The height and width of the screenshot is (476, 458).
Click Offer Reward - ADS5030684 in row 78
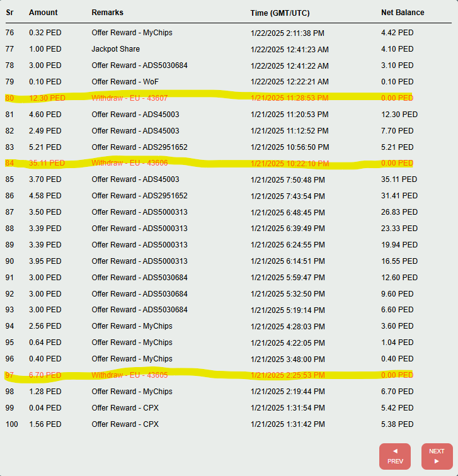click(x=139, y=65)
